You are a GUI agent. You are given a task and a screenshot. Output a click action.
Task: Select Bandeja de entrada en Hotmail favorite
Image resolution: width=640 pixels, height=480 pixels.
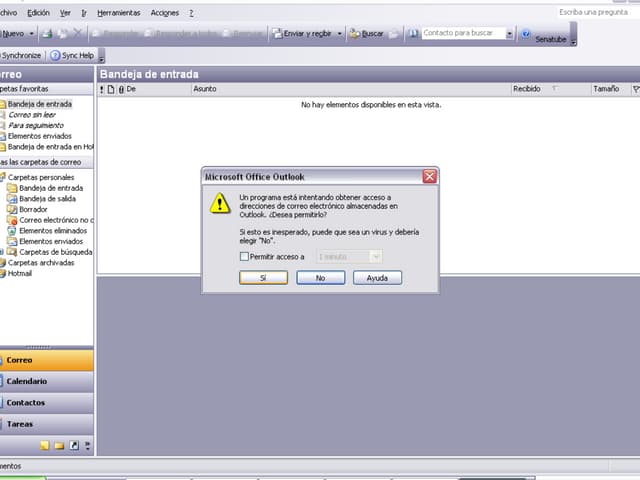tap(51, 147)
